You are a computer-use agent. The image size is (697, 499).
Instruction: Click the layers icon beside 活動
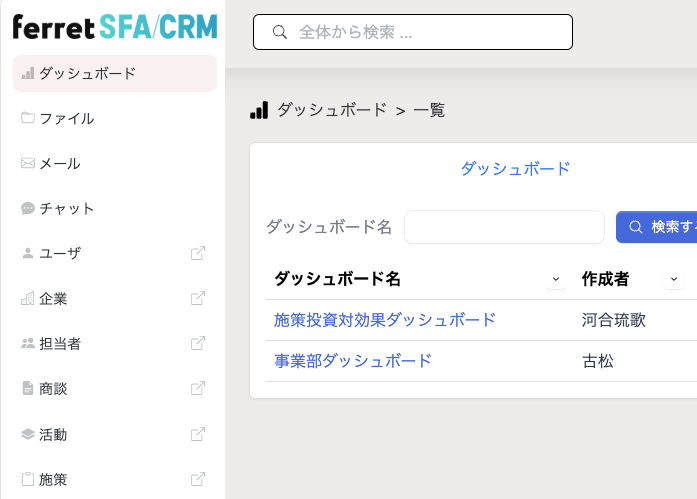28,434
